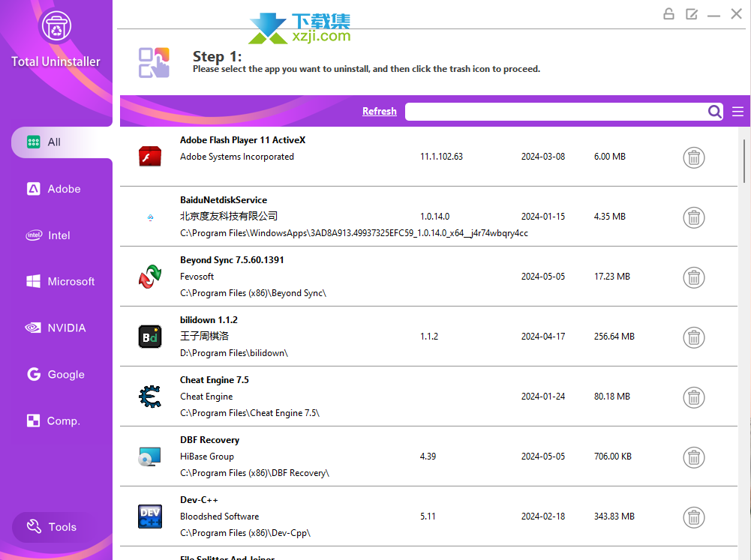The width and height of the screenshot is (751, 560).
Task: Click inside the search input field
Action: pos(556,112)
